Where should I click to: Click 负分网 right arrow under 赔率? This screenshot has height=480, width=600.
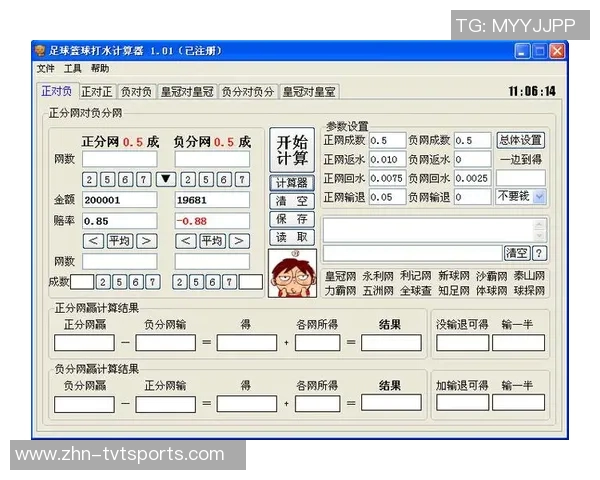239,241
